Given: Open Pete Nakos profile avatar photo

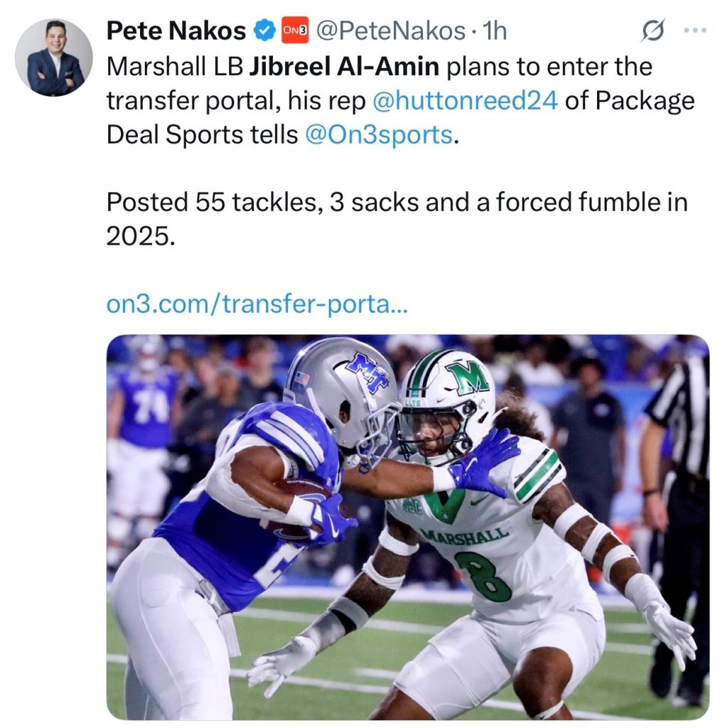Looking at the screenshot, I should click(54, 58).
